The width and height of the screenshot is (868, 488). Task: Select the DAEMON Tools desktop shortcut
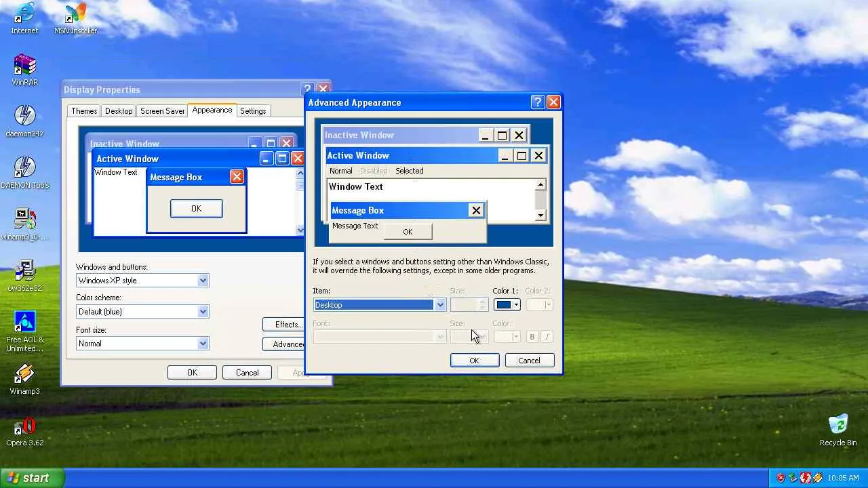point(24,173)
